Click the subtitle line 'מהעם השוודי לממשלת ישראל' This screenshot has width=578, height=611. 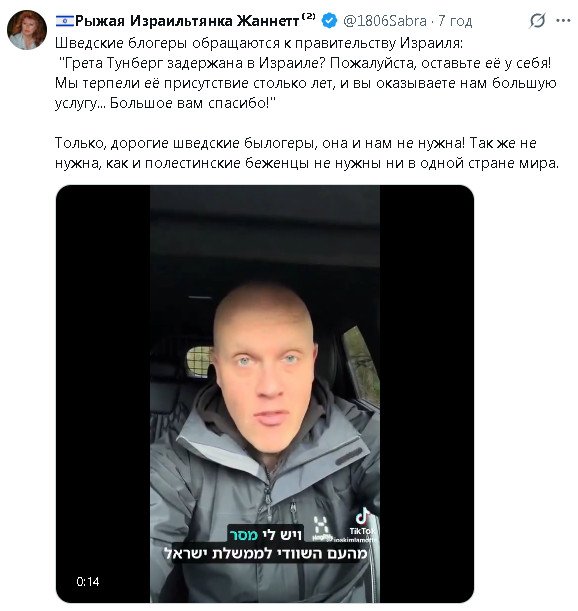point(266,553)
